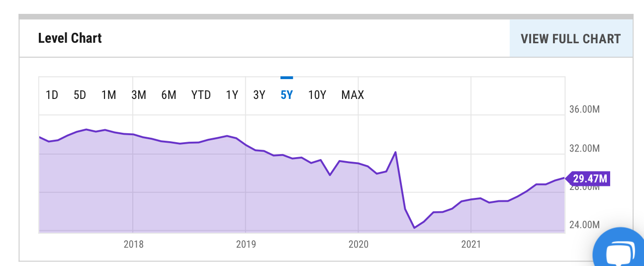Click the 36.00M y-axis label
The height and width of the screenshot is (266, 644).
pyautogui.click(x=584, y=109)
